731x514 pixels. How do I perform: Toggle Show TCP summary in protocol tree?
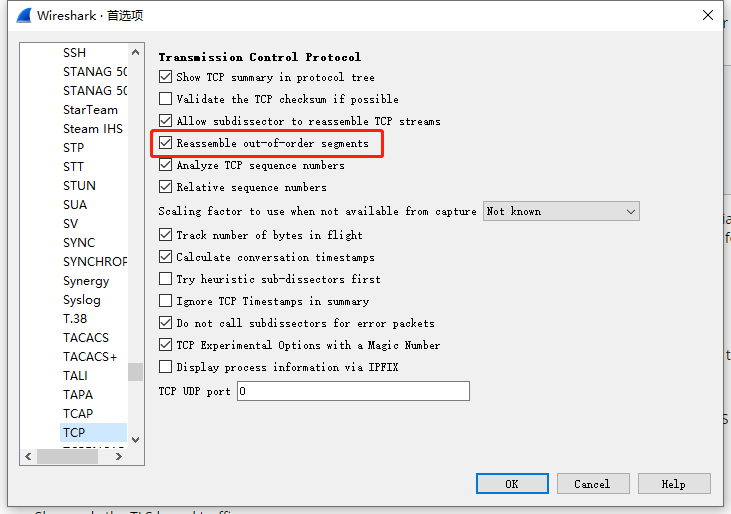166,77
